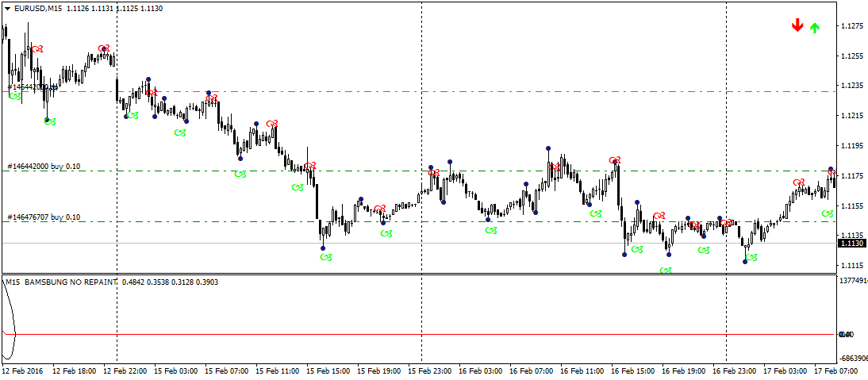This screenshot has height=380, width=868.
Task: Click the green up arrow indicator
Action: click(x=814, y=28)
